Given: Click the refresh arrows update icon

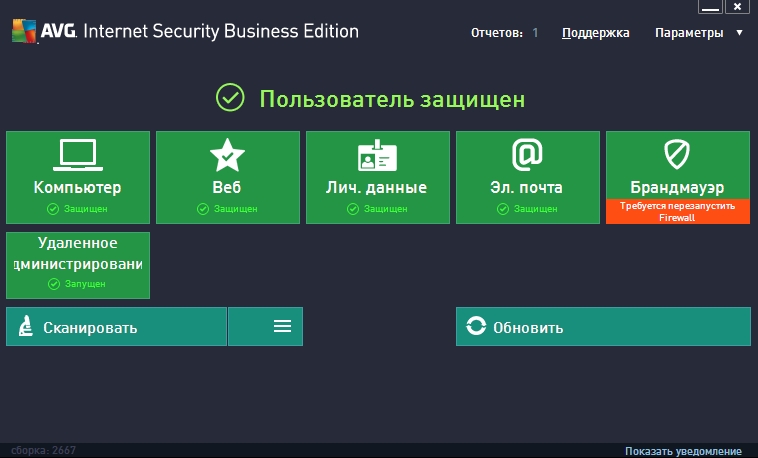Looking at the screenshot, I should [476, 326].
